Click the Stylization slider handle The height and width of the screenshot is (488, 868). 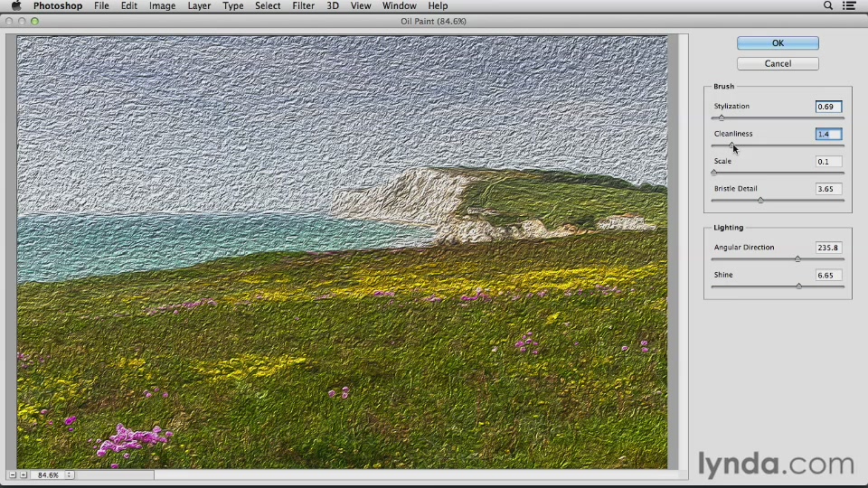pos(721,117)
